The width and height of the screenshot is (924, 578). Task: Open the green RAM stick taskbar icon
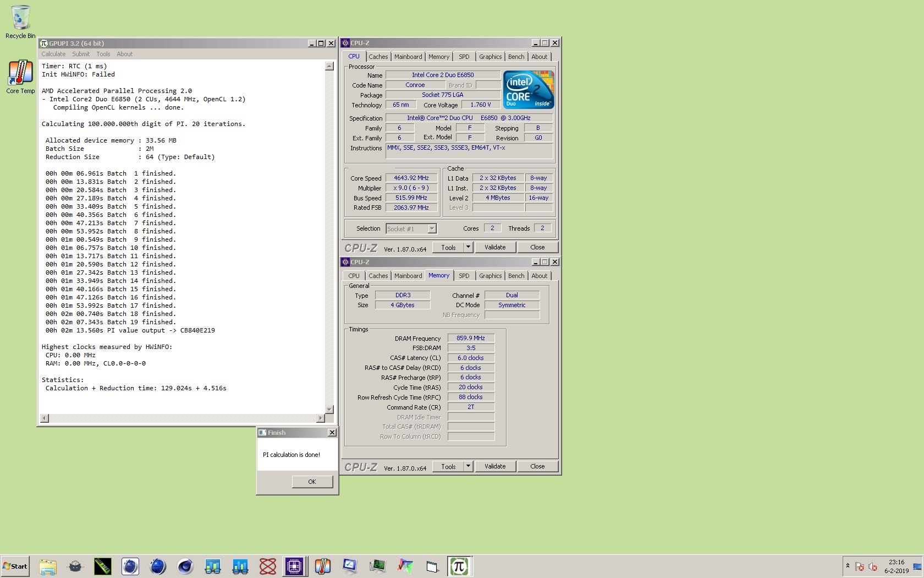click(103, 566)
